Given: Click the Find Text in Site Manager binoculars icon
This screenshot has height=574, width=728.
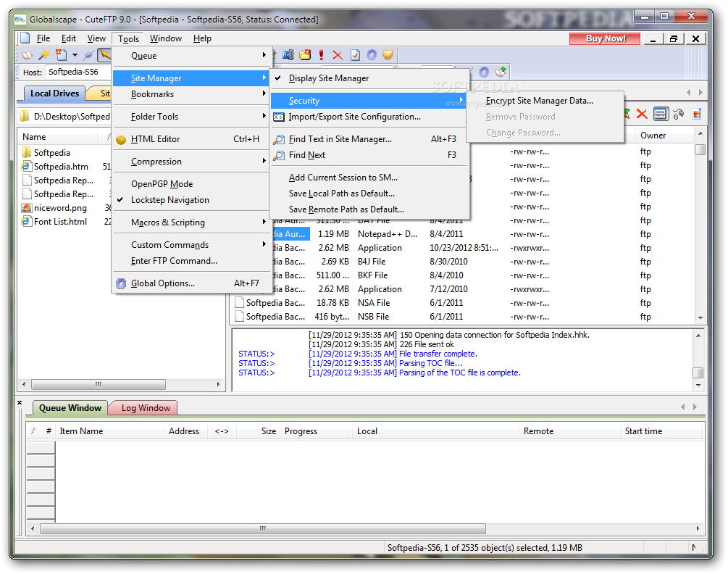Looking at the screenshot, I should click(x=279, y=139).
